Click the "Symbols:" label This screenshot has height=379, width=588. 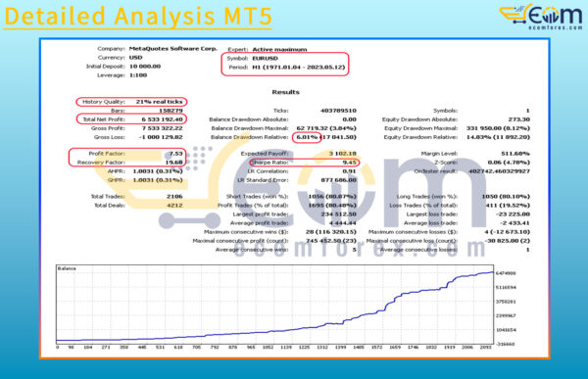click(445, 111)
